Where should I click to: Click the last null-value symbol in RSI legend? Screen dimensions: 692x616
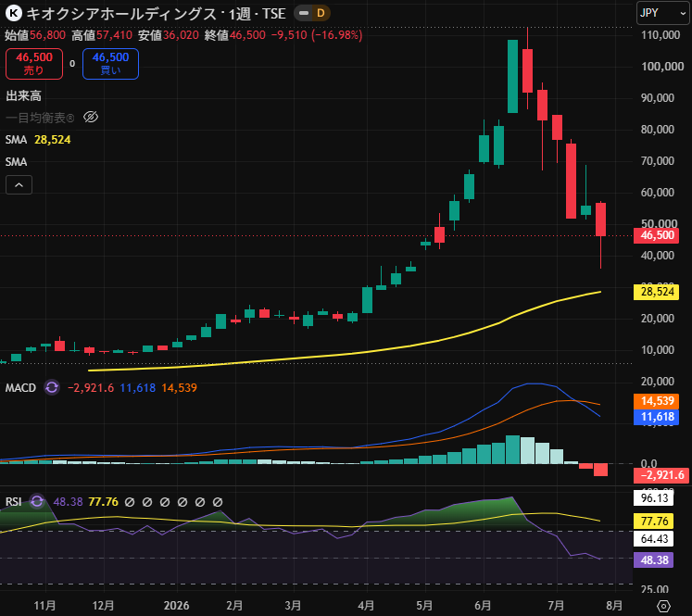pyautogui.click(x=218, y=502)
